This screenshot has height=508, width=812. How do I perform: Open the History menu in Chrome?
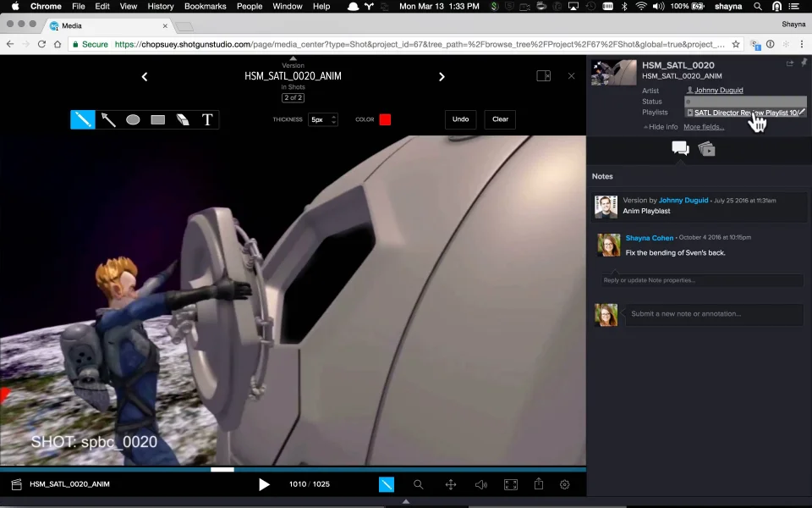(161, 6)
